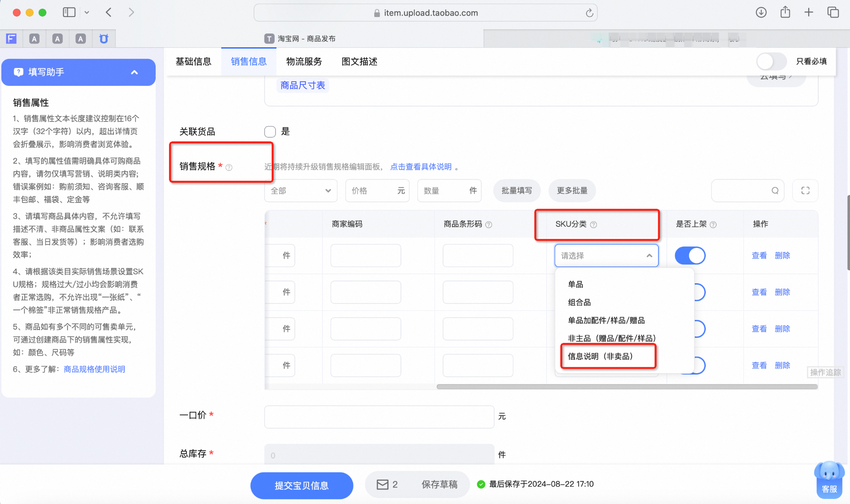The height and width of the screenshot is (504, 850).
Task: Click help icon beside 是否上架 header
Action: (x=713, y=224)
